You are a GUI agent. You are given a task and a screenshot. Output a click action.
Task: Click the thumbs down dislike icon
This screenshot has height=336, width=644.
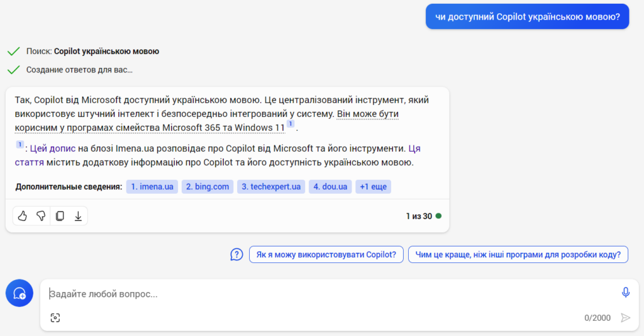(x=41, y=216)
